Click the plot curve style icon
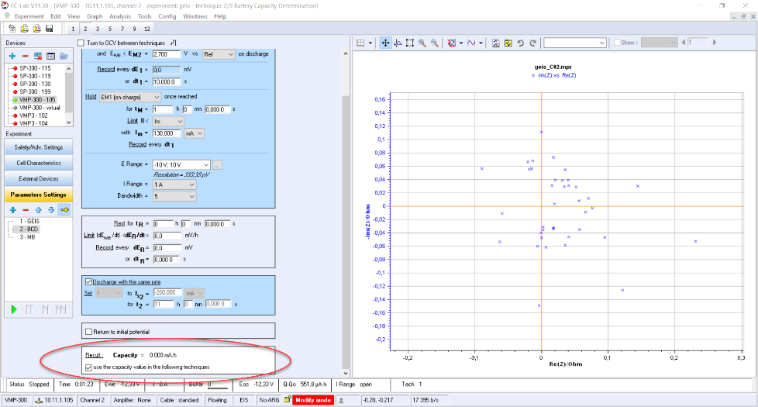Screen dimensions: 758x407 click(471, 43)
